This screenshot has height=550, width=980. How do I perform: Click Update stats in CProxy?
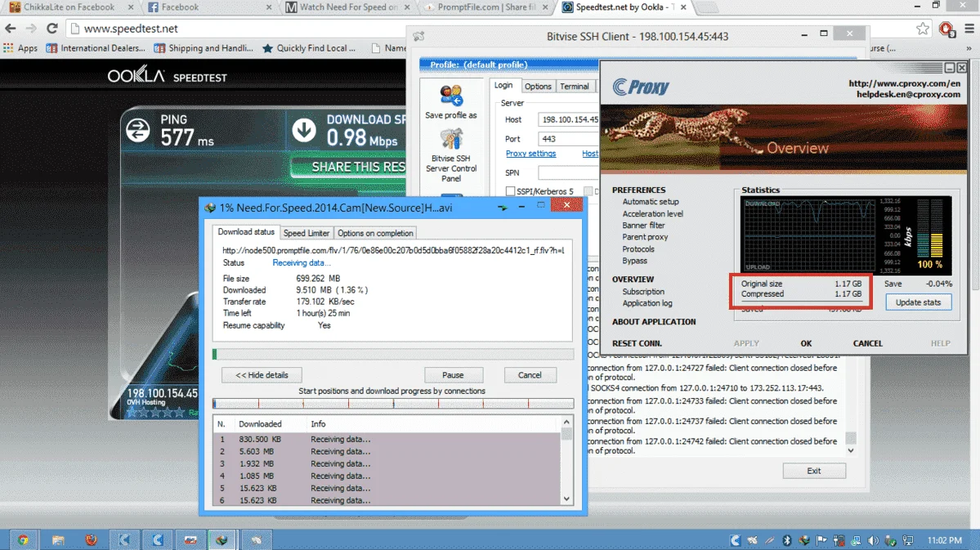point(918,302)
